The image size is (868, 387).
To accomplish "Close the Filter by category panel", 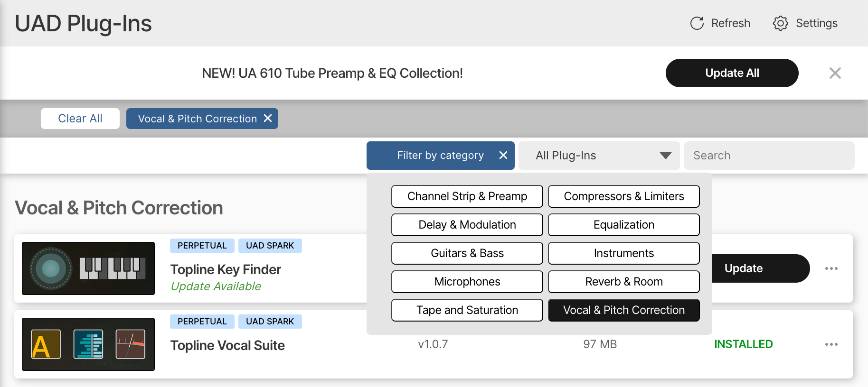I will point(503,156).
